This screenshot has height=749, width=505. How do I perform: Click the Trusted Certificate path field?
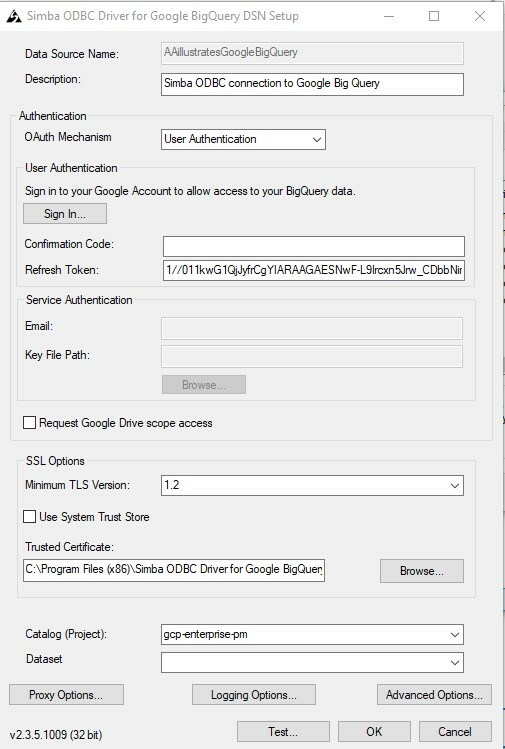point(174,570)
